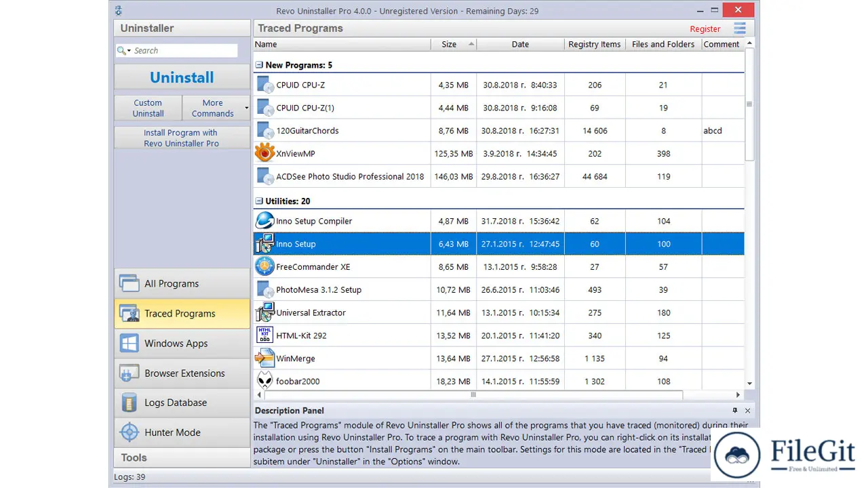
Task: Click the Windows Apps sidebar icon
Action: point(129,343)
